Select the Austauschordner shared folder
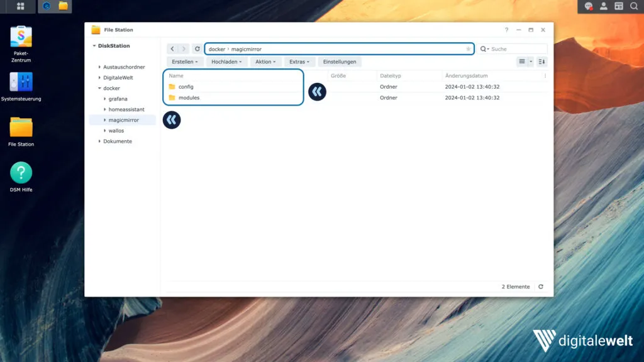Viewport: 644px width, 362px height. pyautogui.click(x=124, y=67)
